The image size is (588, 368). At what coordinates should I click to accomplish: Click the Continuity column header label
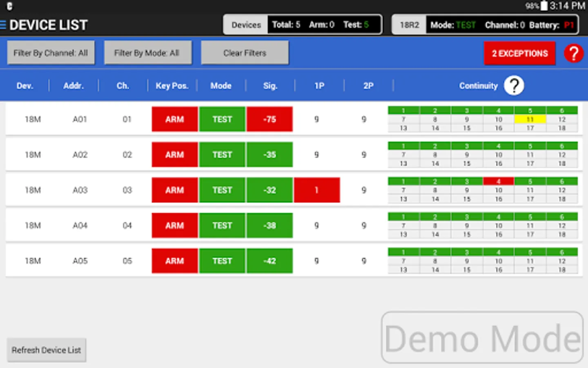click(478, 86)
